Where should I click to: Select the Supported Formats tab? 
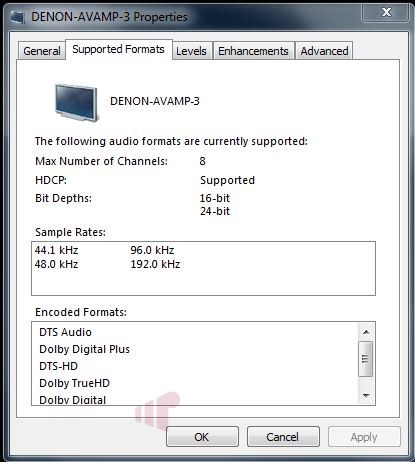pos(118,49)
